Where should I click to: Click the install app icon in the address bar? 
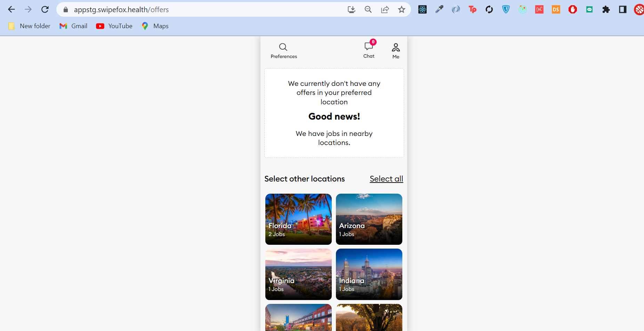click(x=352, y=9)
